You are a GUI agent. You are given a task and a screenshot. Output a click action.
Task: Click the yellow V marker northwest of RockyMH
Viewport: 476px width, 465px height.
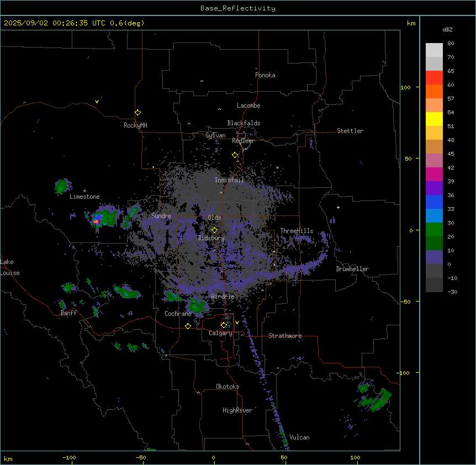click(97, 102)
